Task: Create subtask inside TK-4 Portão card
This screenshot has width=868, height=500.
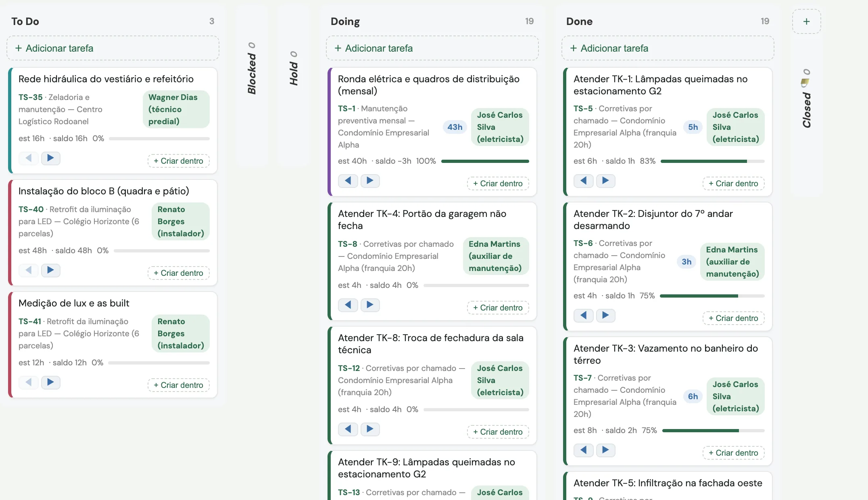Action: (x=498, y=308)
